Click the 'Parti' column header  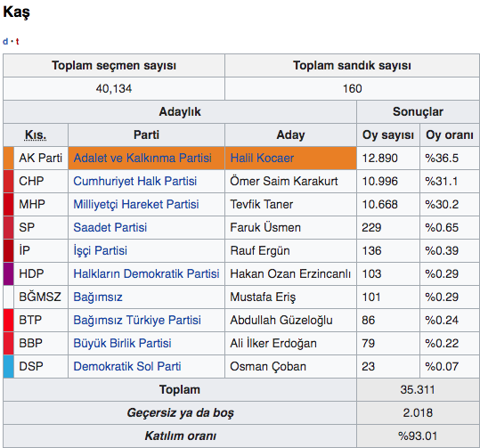click(146, 135)
